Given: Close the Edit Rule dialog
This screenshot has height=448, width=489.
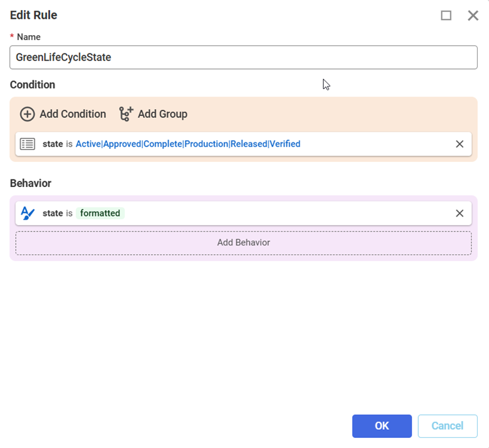Looking at the screenshot, I should pos(473,16).
